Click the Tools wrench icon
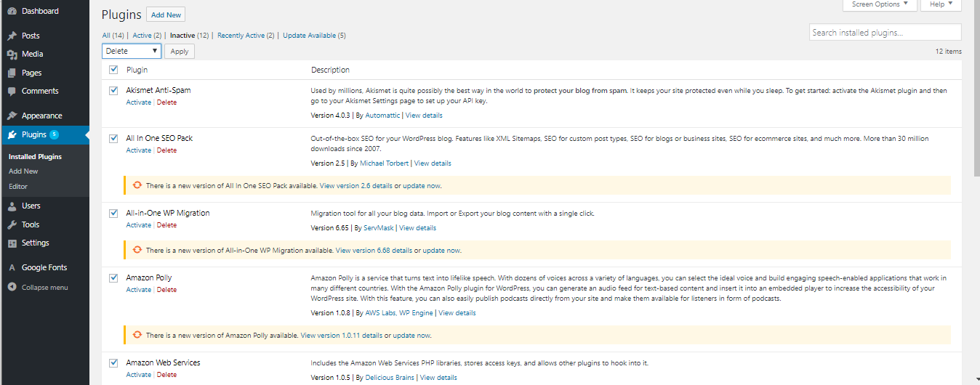The image size is (980, 385). pyautogui.click(x=12, y=225)
